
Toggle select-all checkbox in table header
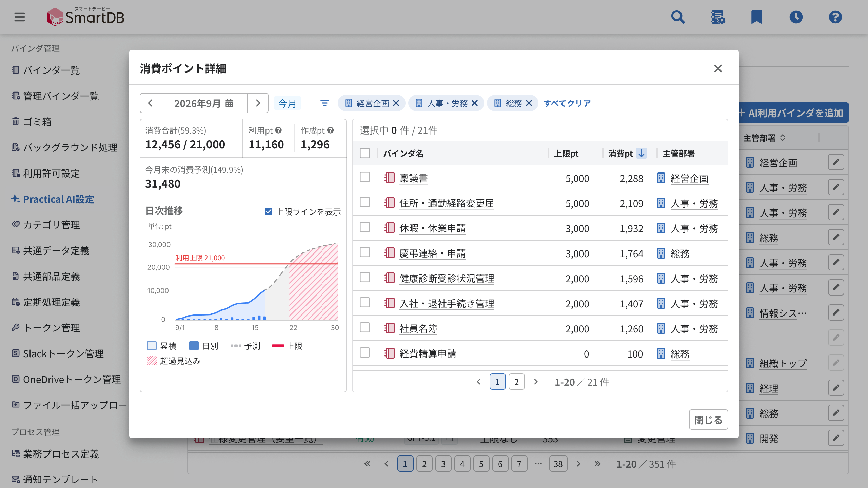tap(365, 153)
